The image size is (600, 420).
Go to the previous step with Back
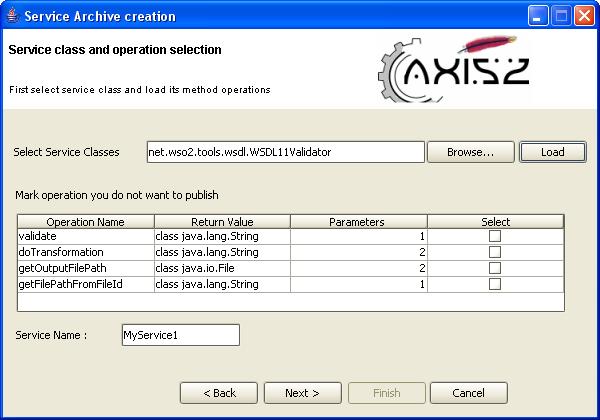click(221, 393)
